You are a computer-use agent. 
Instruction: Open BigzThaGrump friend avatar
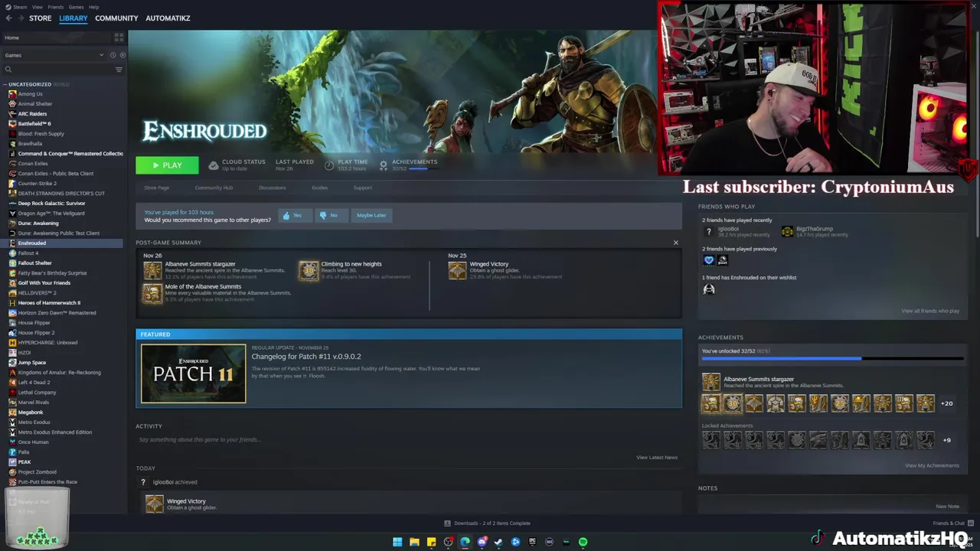click(787, 232)
